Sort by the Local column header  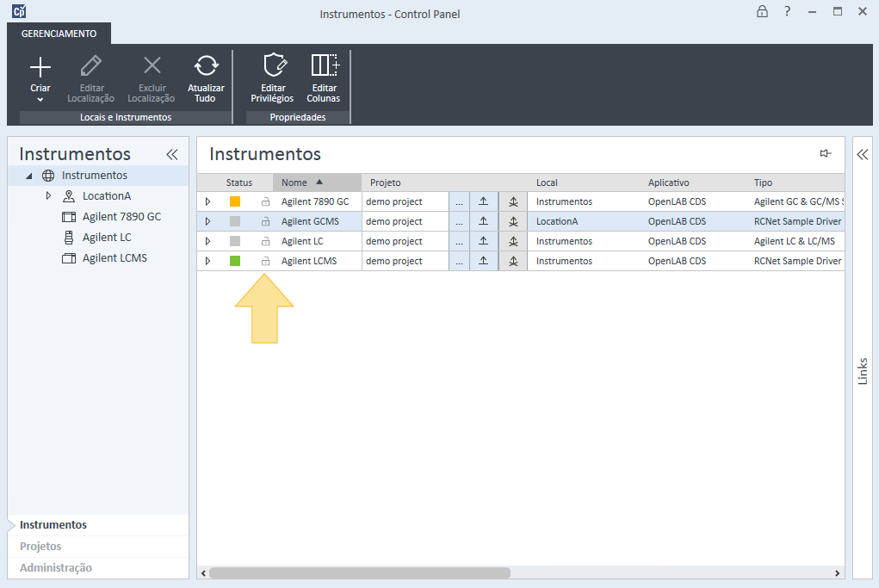click(584, 183)
